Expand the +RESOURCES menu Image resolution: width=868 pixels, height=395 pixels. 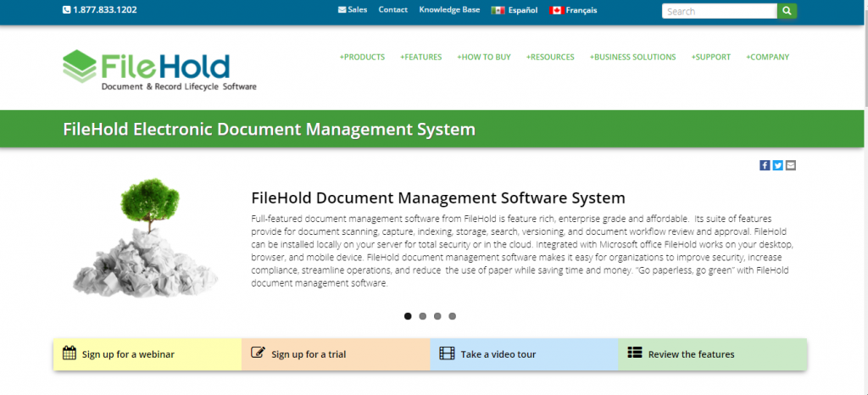pos(550,57)
